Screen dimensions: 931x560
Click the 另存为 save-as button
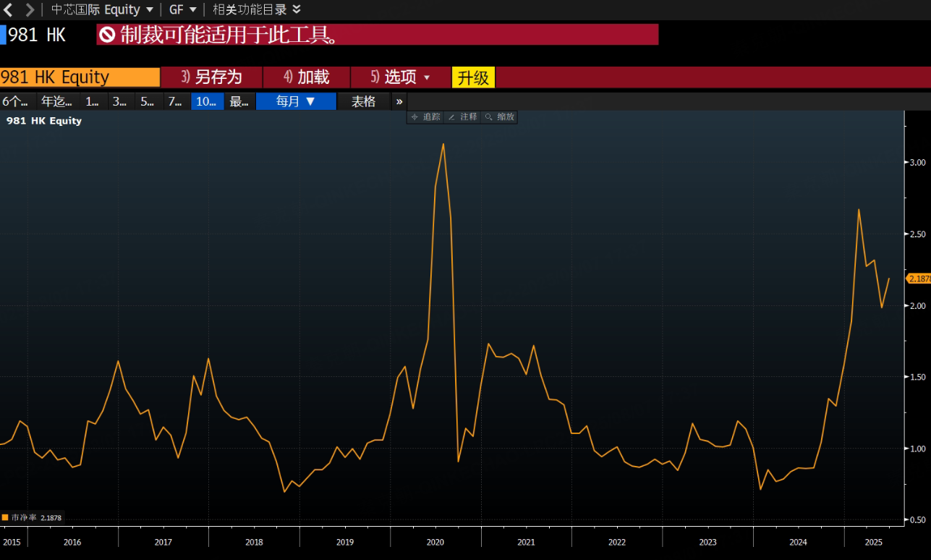[x=211, y=77]
